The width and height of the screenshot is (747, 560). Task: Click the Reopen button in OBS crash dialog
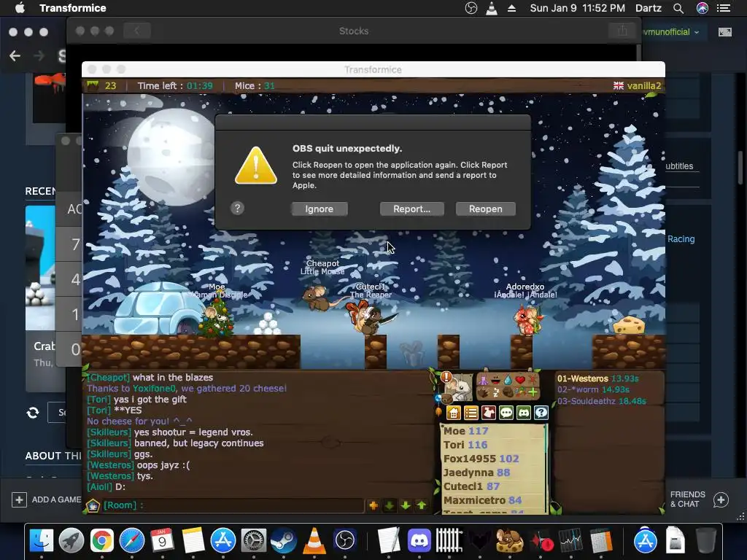point(485,209)
